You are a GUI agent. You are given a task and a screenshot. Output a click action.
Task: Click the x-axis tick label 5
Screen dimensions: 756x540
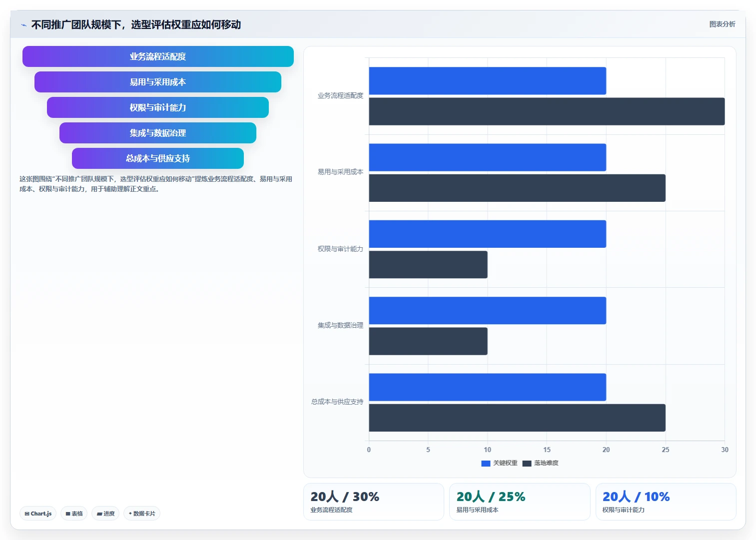tap(428, 450)
